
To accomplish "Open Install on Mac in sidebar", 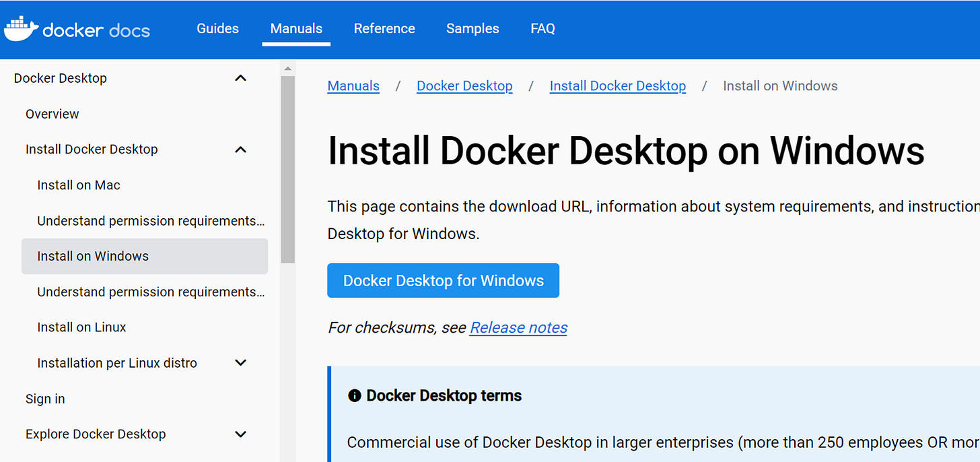I will [79, 185].
